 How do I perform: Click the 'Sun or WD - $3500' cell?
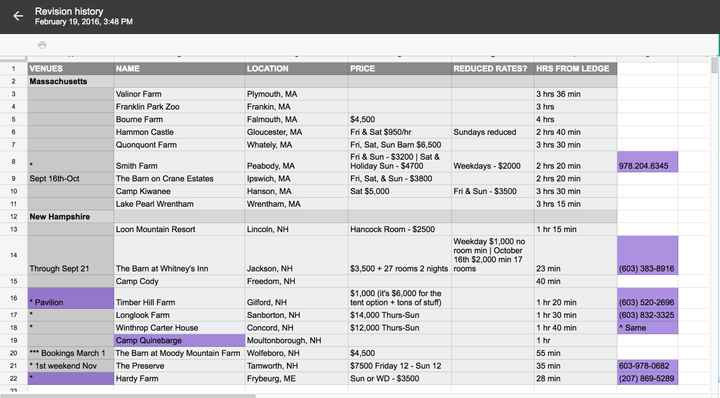pyautogui.click(x=400, y=379)
